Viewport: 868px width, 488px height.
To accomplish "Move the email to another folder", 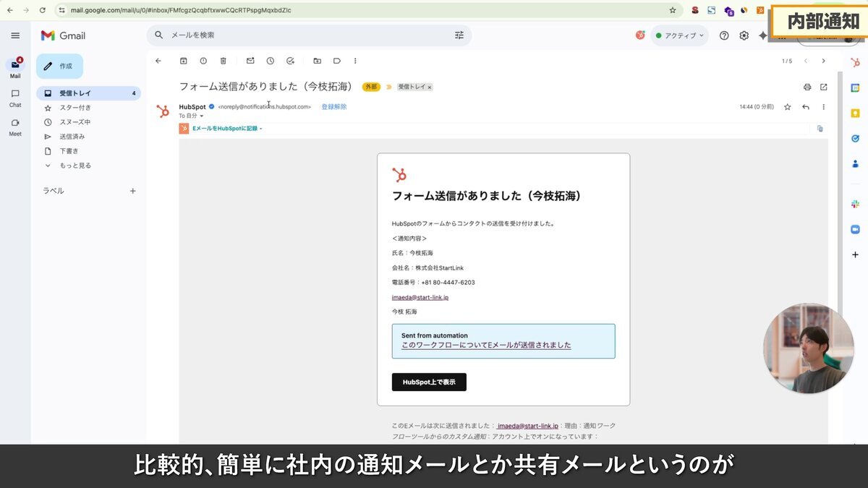I will tap(316, 61).
